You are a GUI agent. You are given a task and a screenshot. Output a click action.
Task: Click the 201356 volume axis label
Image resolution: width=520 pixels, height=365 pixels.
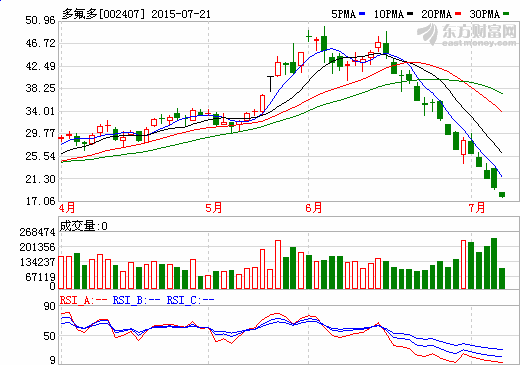point(37,247)
